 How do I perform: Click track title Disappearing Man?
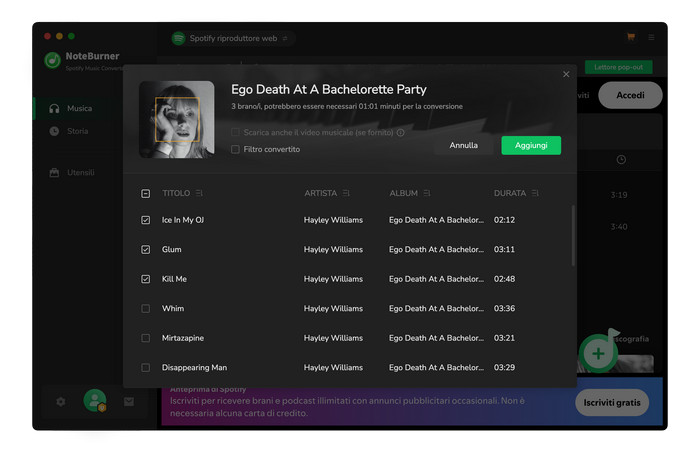[194, 367]
